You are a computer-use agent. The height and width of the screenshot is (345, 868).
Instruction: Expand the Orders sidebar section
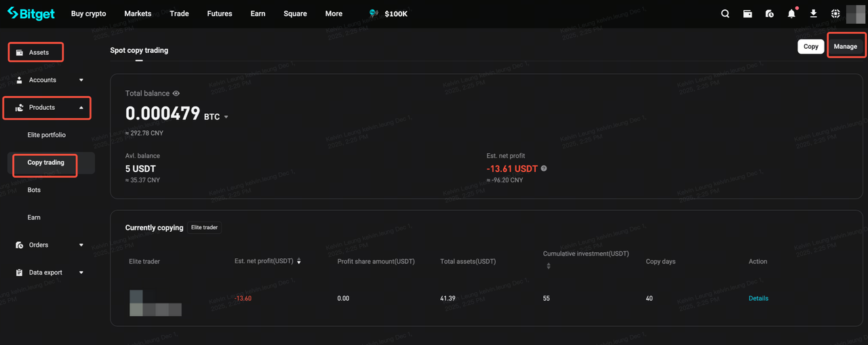81,245
